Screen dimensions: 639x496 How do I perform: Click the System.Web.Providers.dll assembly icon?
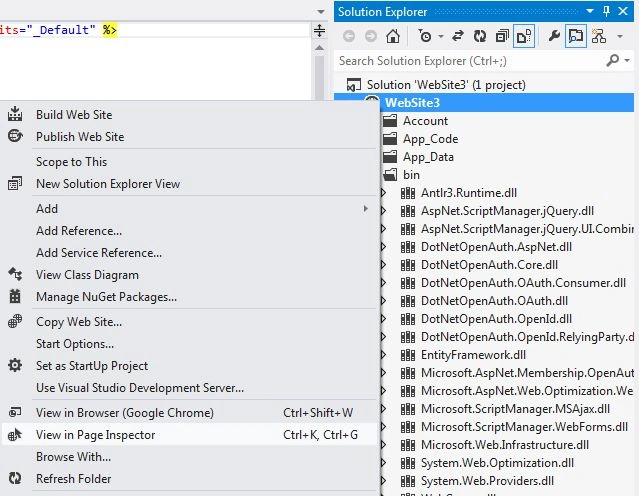click(408, 481)
